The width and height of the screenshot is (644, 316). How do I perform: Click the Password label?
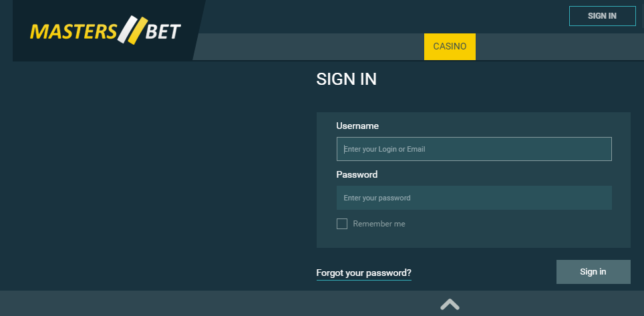click(357, 174)
